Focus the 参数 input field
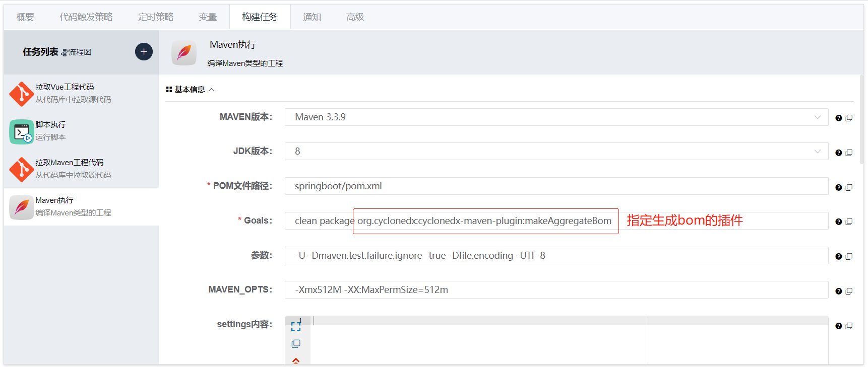The height and width of the screenshot is (367, 868). (x=556, y=255)
